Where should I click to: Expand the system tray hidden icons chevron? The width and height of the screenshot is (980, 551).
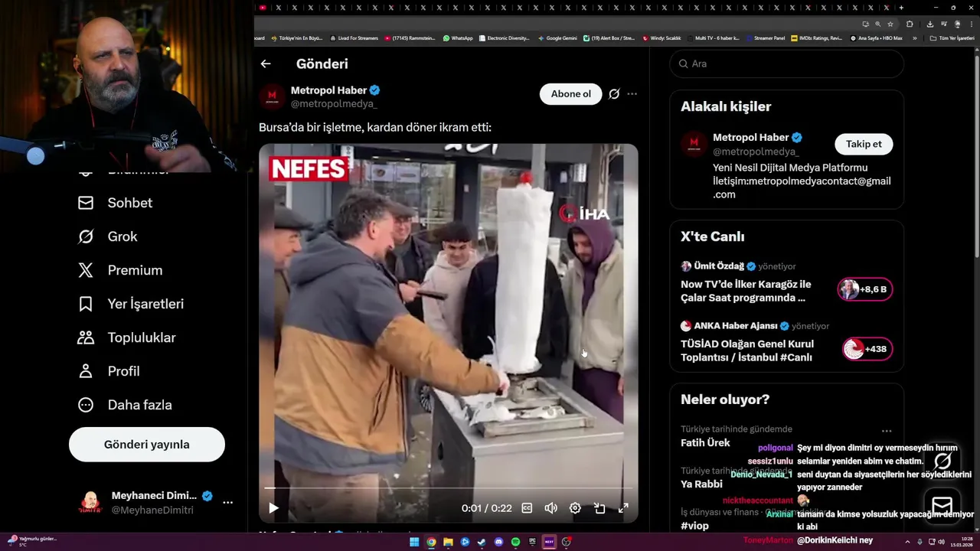(x=907, y=542)
